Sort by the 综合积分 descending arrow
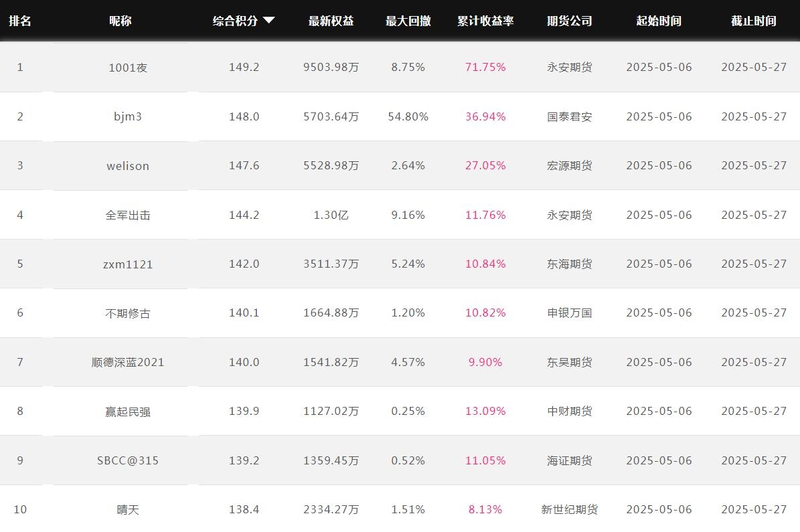800x532 pixels. [x=269, y=20]
